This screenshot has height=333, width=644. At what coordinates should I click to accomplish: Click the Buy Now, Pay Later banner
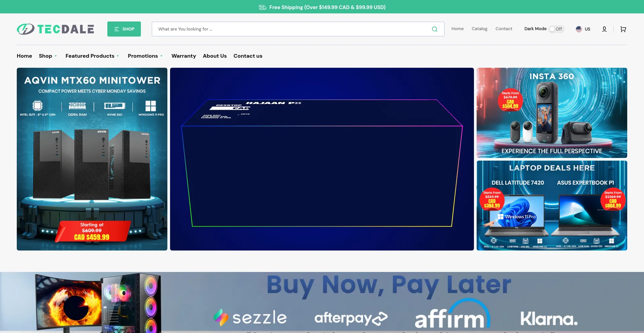322,302
